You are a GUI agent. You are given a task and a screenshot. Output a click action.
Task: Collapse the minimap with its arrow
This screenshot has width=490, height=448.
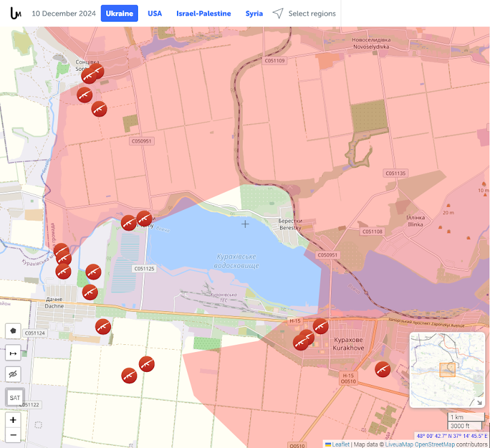pyautogui.click(x=479, y=402)
